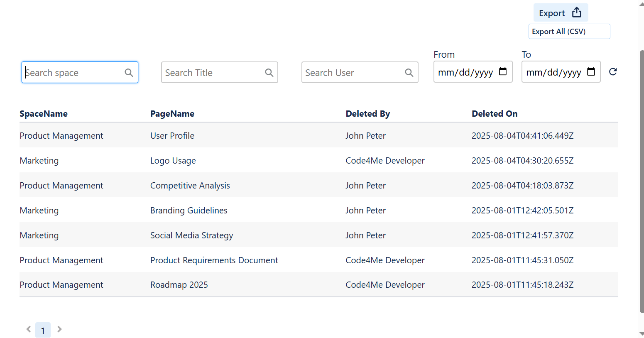Click the Export button

pos(552,13)
